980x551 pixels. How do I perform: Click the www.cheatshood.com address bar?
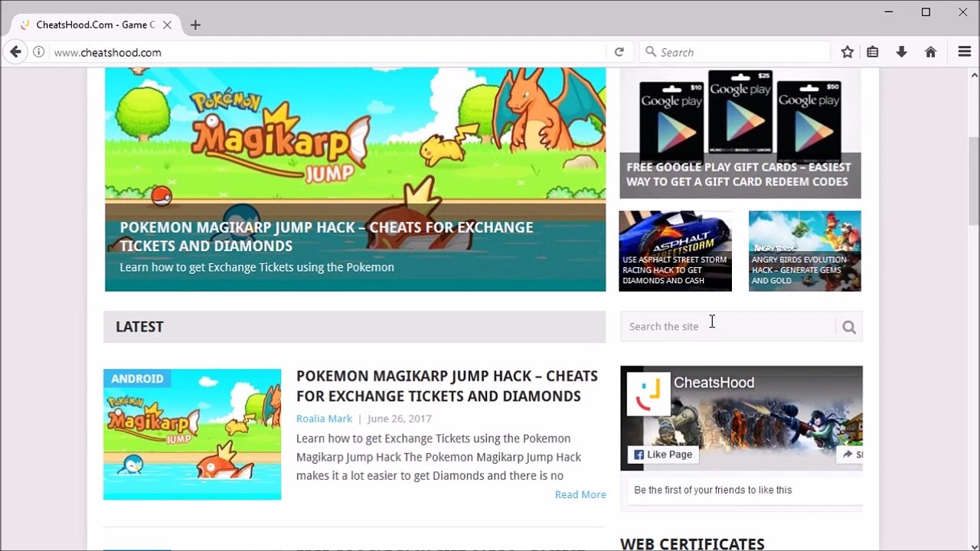pos(329,52)
